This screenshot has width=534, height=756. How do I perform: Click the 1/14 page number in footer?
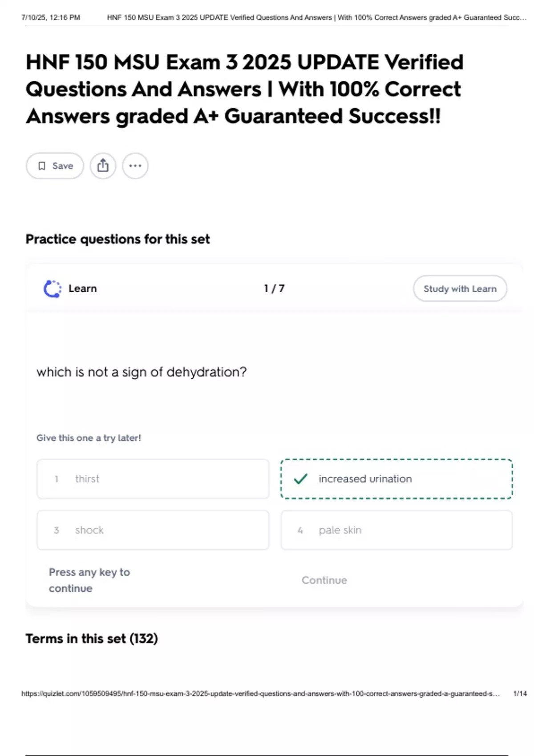[x=520, y=694]
